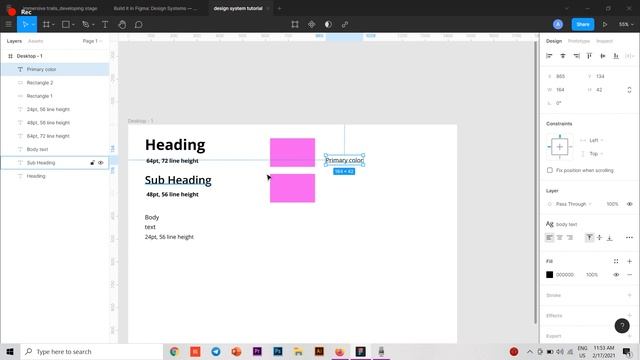Select the Pen tool
Screen dimensions: 640x360
click(85, 24)
